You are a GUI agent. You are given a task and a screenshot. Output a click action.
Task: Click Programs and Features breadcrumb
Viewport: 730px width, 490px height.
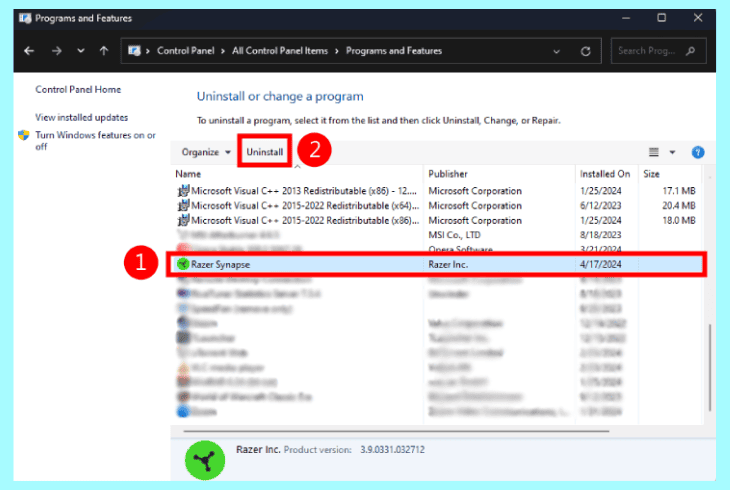(393, 51)
